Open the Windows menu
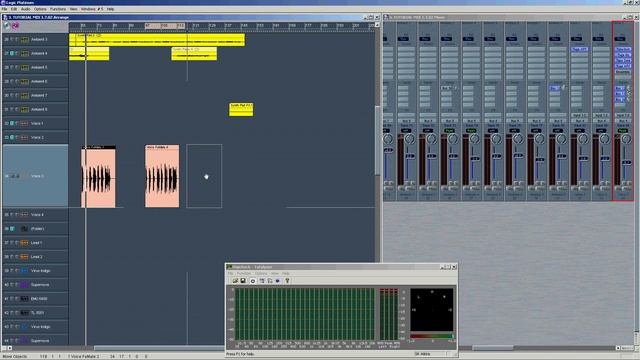The width and height of the screenshot is (640, 360). pyautogui.click(x=88, y=9)
